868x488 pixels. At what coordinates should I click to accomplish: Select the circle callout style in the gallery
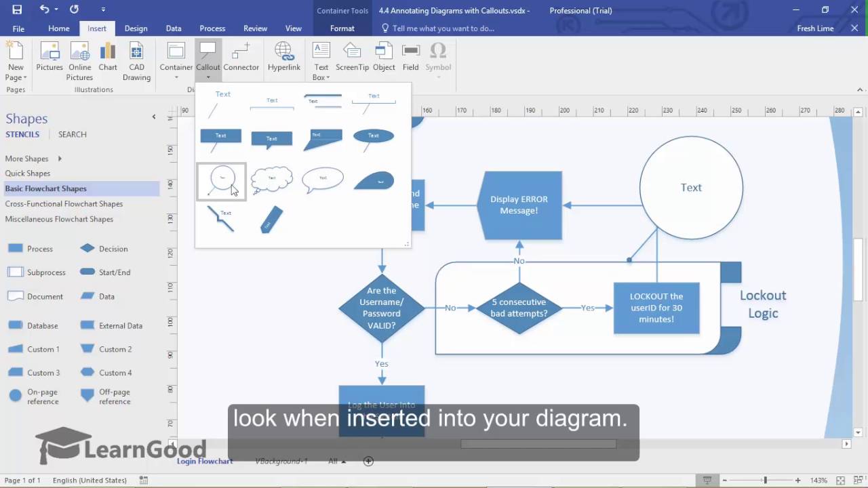tap(221, 181)
